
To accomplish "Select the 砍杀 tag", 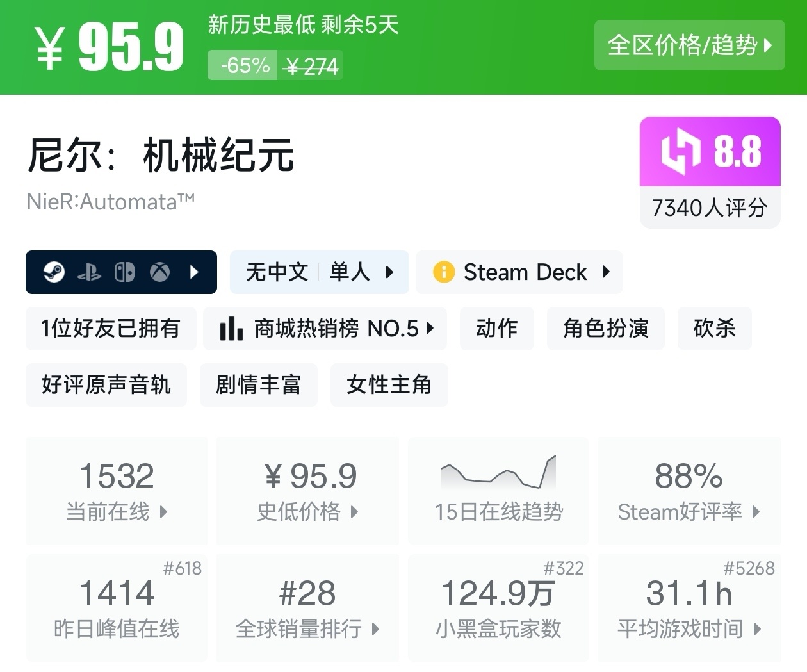I will click(x=714, y=328).
